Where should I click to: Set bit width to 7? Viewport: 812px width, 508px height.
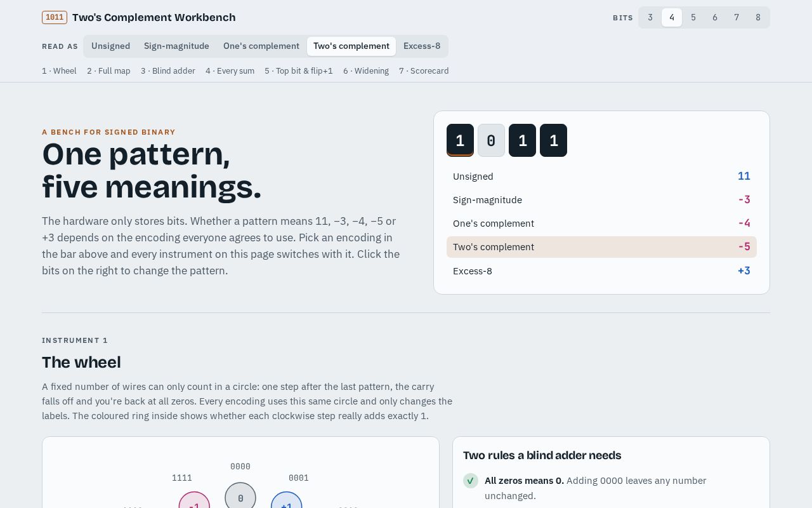pyautogui.click(x=737, y=18)
